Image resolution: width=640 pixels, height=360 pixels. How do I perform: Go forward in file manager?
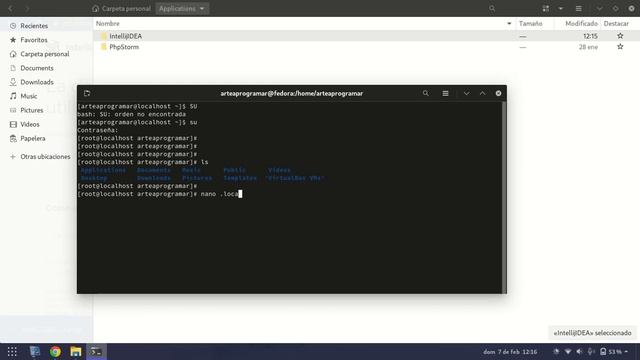point(27,8)
